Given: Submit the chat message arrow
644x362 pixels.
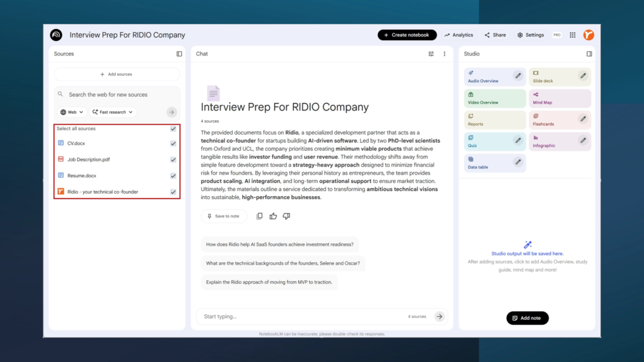Looking at the screenshot, I should click(x=440, y=317).
